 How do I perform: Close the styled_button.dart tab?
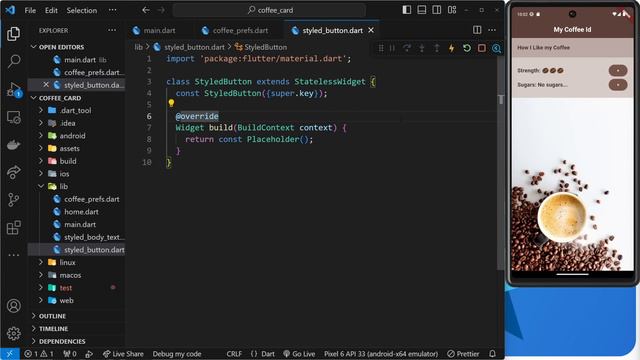coord(371,30)
